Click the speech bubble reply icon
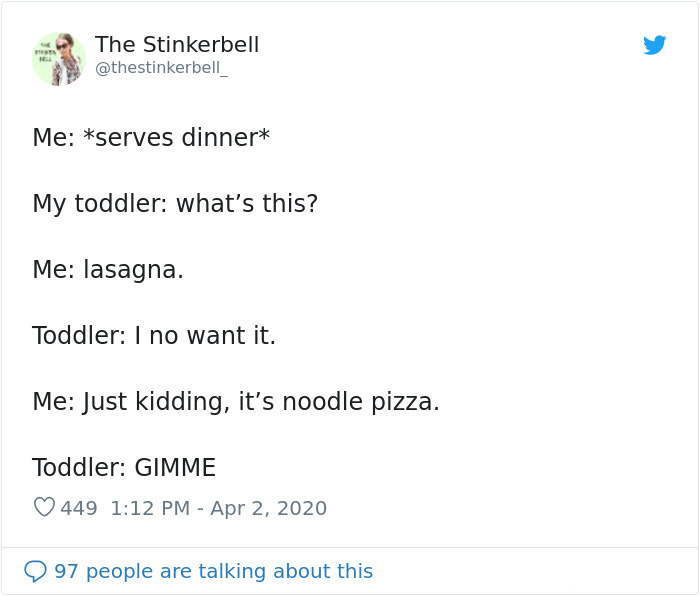Viewport: 700px width, 596px height. pyautogui.click(x=35, y=571)
